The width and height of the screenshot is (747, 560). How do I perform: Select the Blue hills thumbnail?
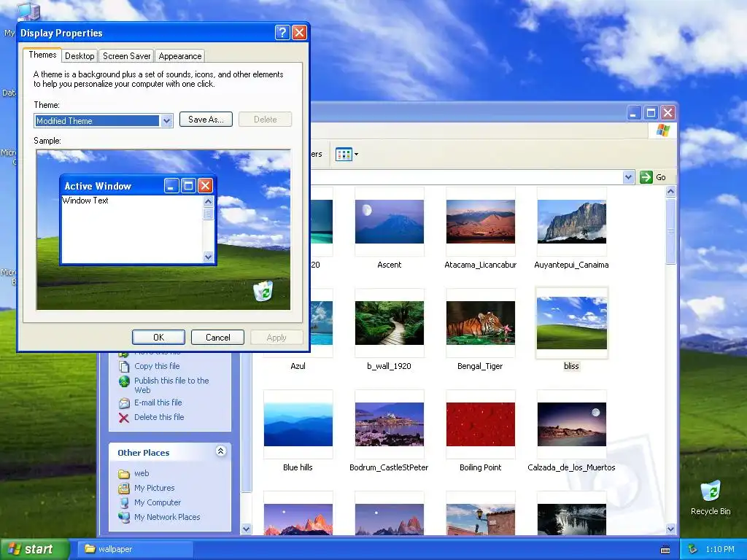(298, 424)
